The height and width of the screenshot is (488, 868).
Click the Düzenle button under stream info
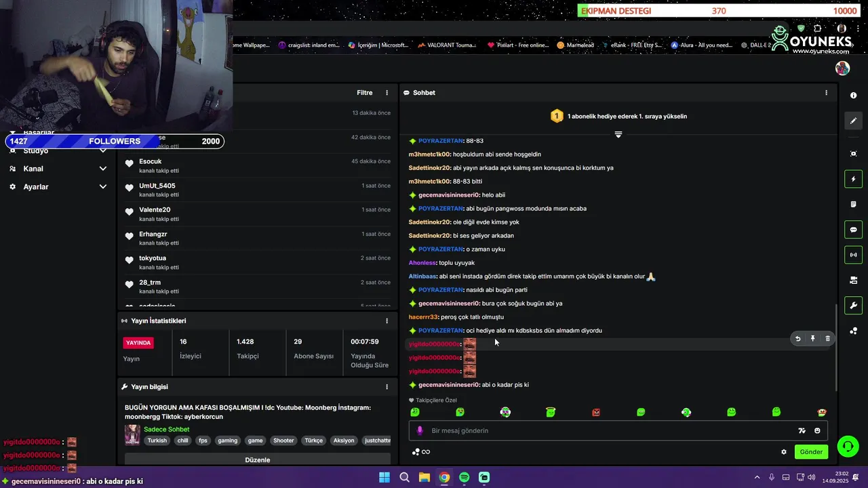pyautogui.click(x=258, y=460)
